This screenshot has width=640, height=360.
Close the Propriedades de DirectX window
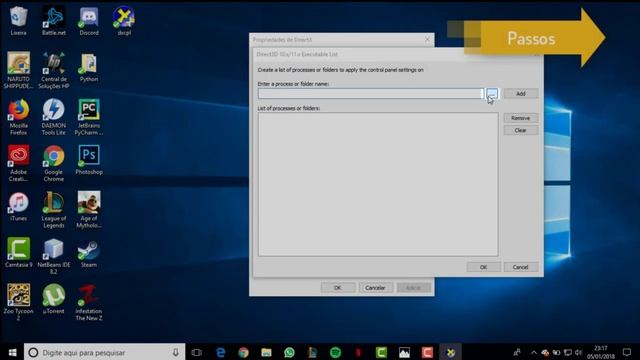click(x=427, y=40)
